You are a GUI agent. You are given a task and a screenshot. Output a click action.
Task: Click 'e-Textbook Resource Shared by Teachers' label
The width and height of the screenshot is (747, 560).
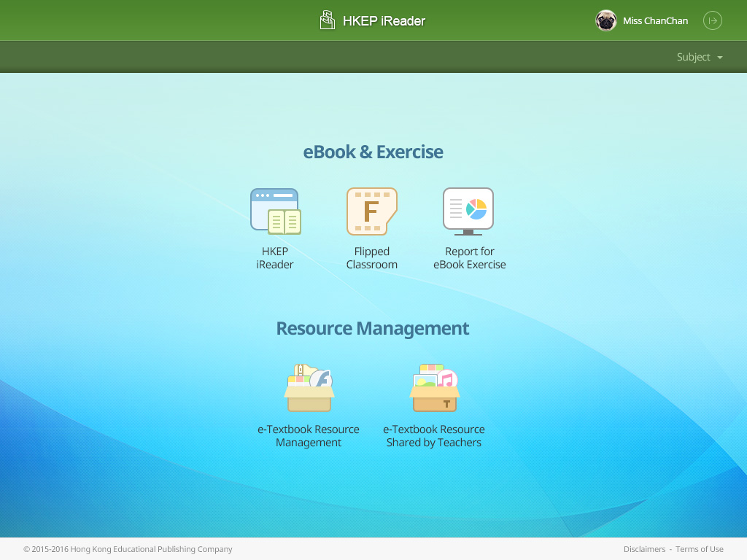434,436
